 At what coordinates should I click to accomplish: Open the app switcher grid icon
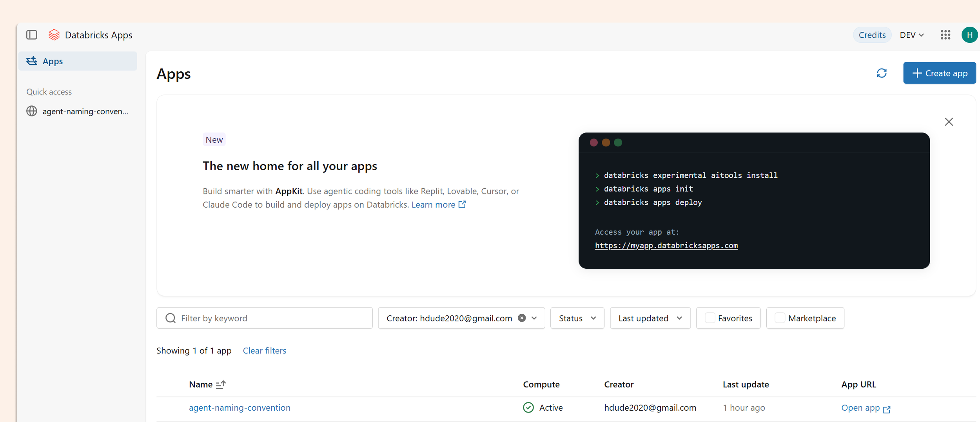(x=946, y=35)
